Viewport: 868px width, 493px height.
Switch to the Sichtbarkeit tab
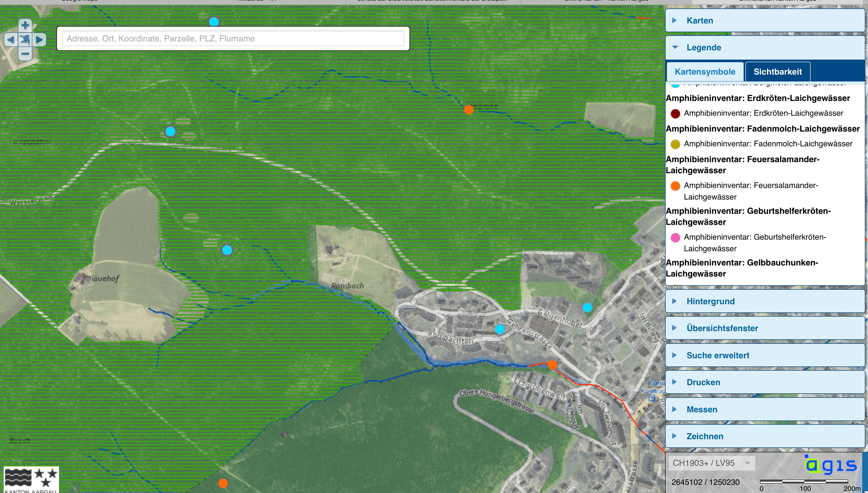(777, 72)
